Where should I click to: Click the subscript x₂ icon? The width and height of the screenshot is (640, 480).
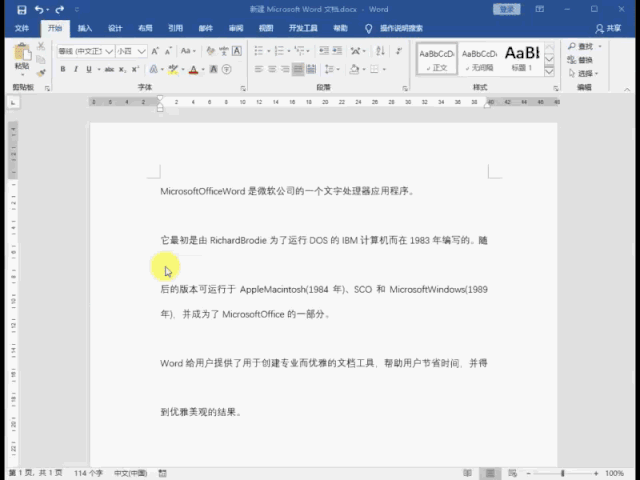tap(122, 69)
